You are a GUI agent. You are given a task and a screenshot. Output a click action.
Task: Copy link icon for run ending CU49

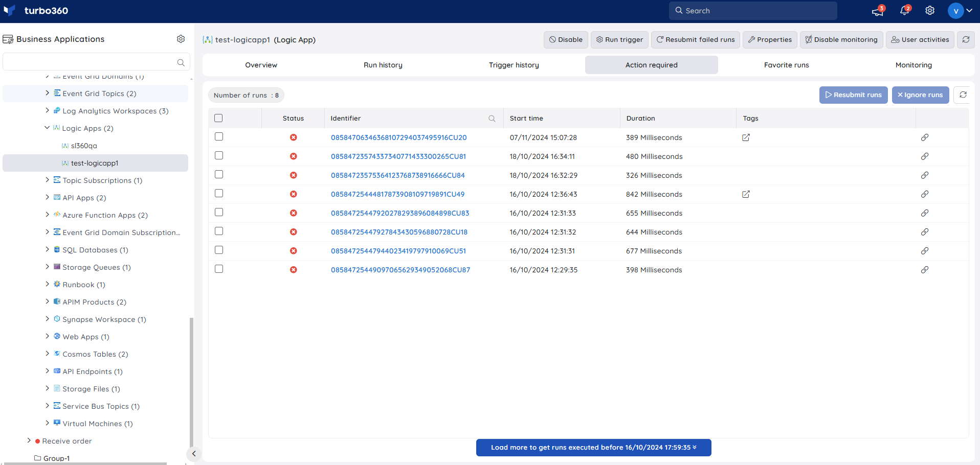coord(925,194)
